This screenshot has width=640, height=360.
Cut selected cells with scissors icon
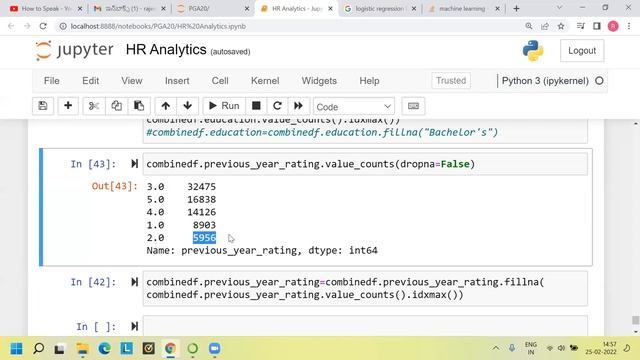click(94, 106)
